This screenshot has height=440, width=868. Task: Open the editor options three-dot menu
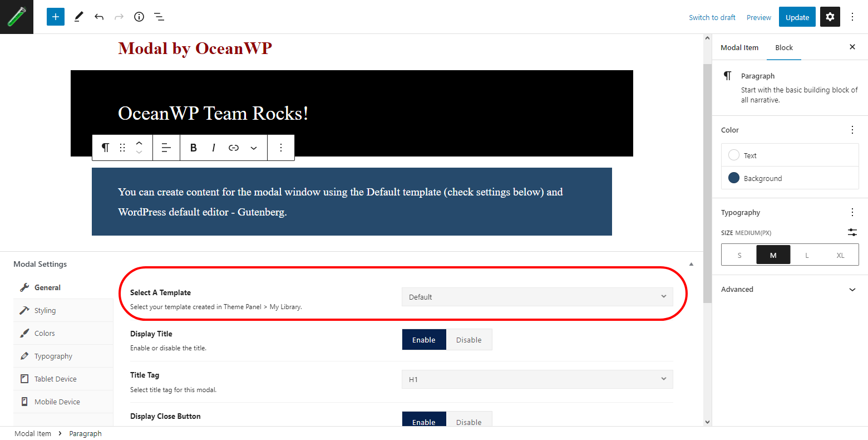tap(852, 17)
